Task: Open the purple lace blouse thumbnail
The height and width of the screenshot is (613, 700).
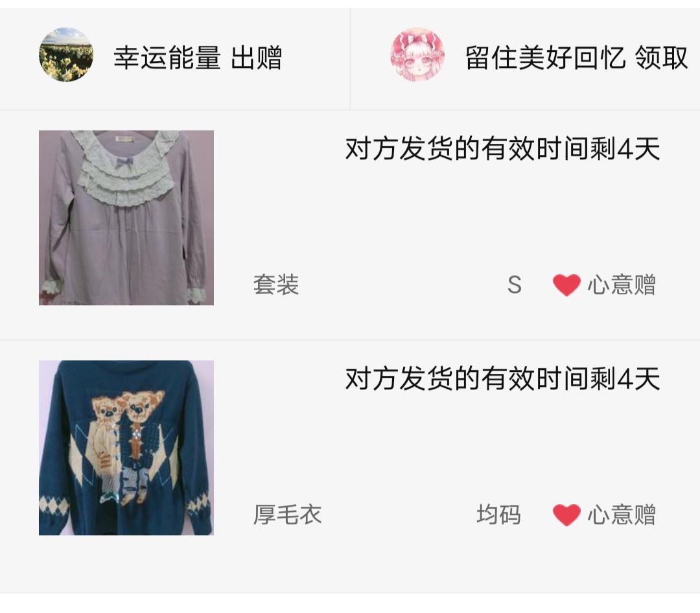Action: point(126,218)
